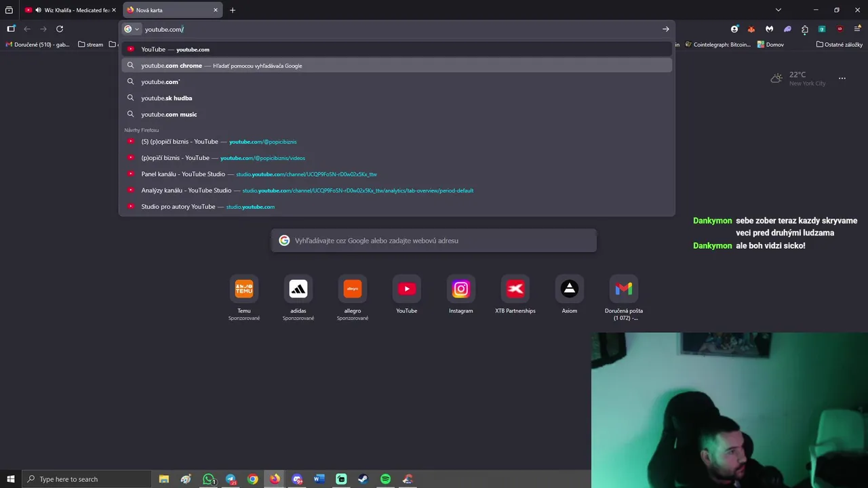868x488 pixels.
Task: Select the youtube.com chrome search suggestion
Action: click(397, 66)
